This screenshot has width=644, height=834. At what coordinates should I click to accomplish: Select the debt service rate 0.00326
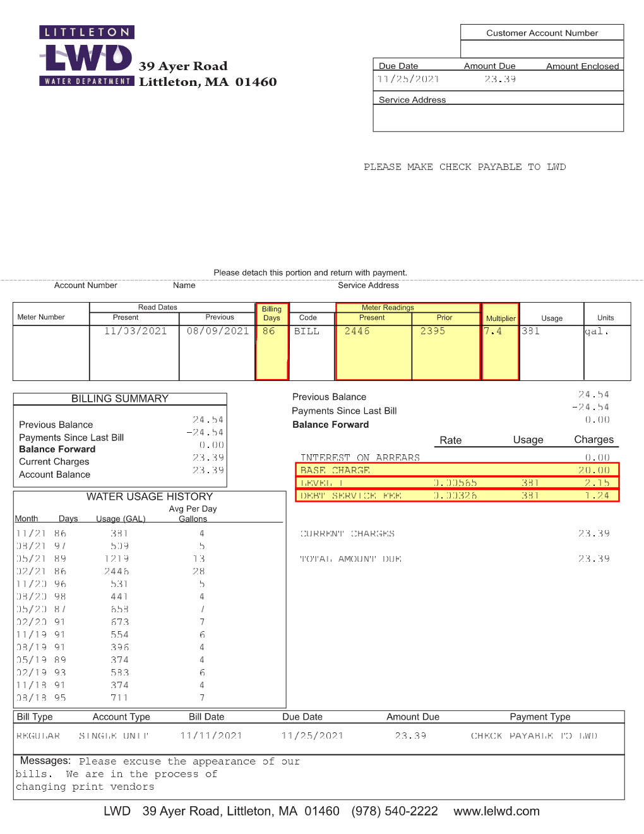[x=455, y=495]
